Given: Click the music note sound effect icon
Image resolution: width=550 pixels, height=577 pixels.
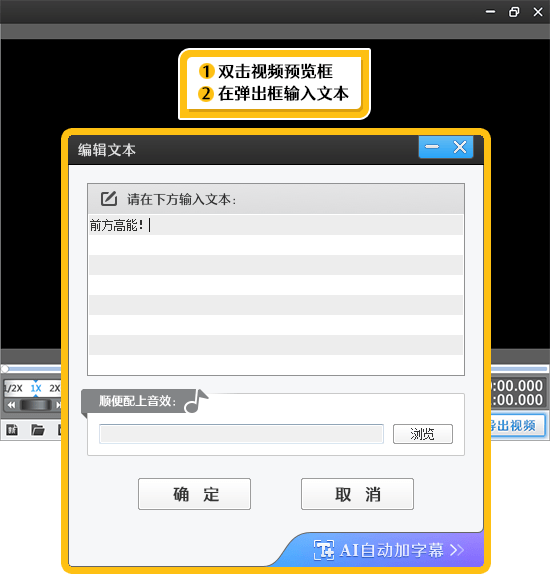Looking at the screenshot, I should pyautogui.click(x=196, y=401).
